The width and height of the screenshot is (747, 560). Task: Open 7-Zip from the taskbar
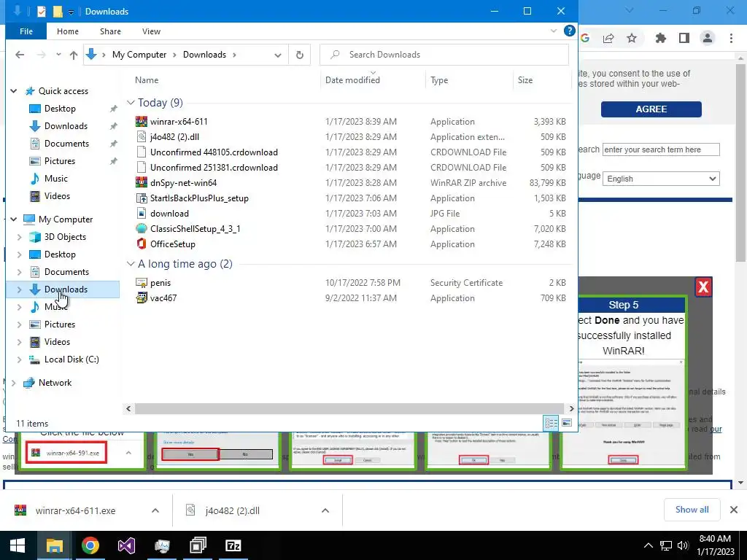(233, 545)
